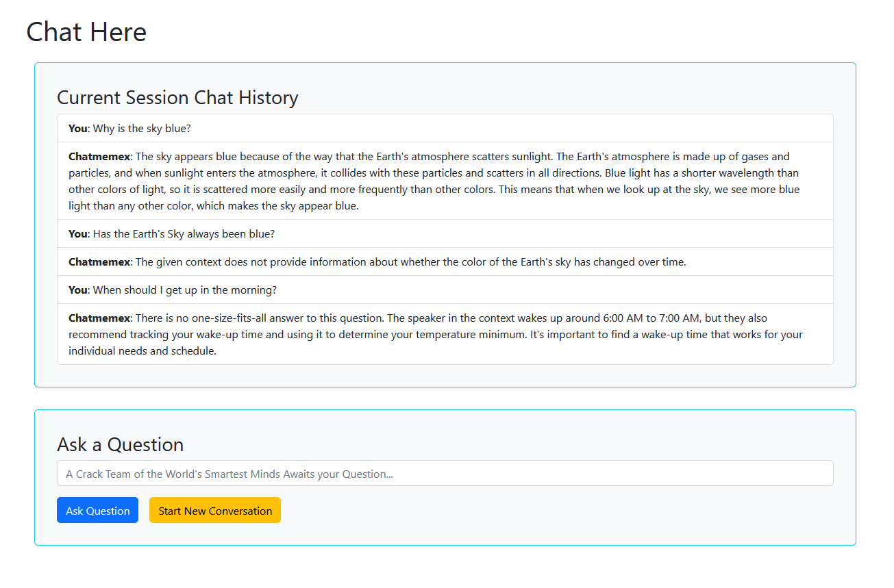Click the Ask a Question section heading
This screenshot has height=588, width=894.
point(120,444)
